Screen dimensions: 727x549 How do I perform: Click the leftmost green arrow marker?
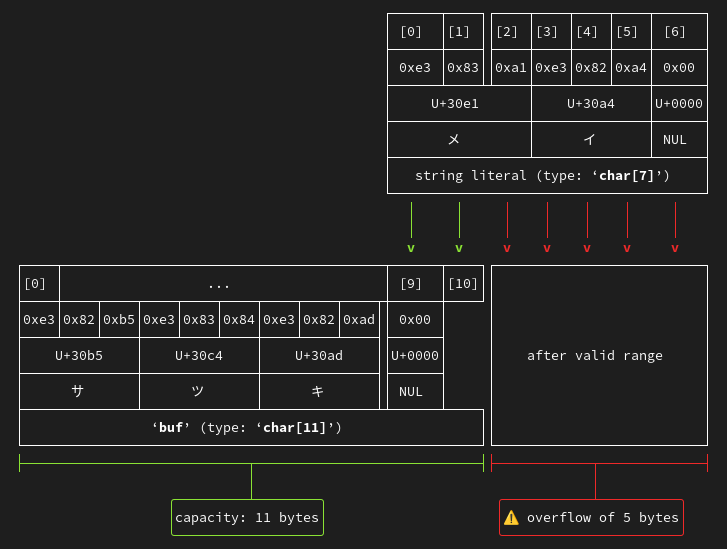click(411, 248)
